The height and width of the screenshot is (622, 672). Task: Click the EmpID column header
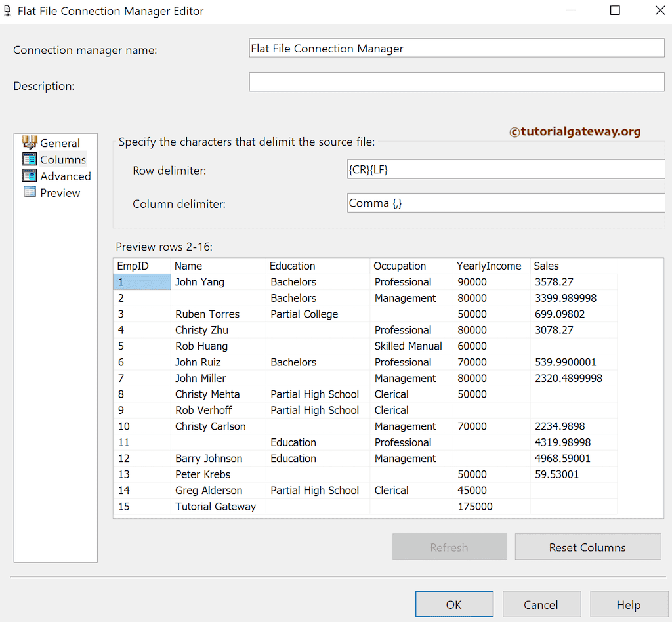tap(135, 266)
